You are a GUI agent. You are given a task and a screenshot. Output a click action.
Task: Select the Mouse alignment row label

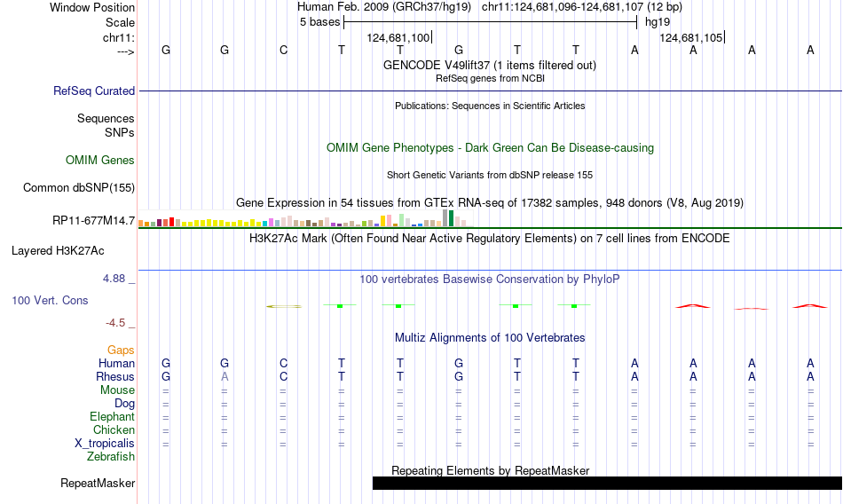point(117,390)
